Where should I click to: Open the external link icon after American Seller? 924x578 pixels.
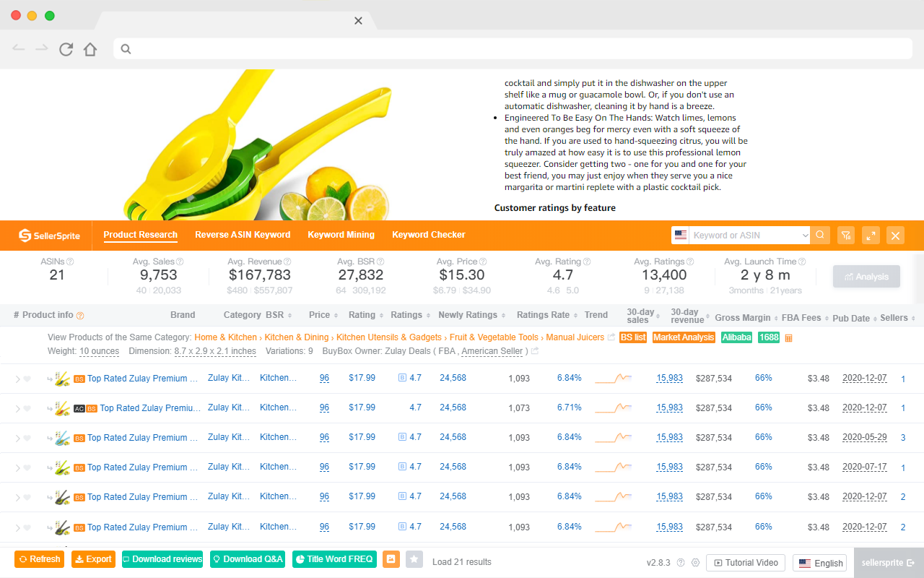(x=535, y=351)
